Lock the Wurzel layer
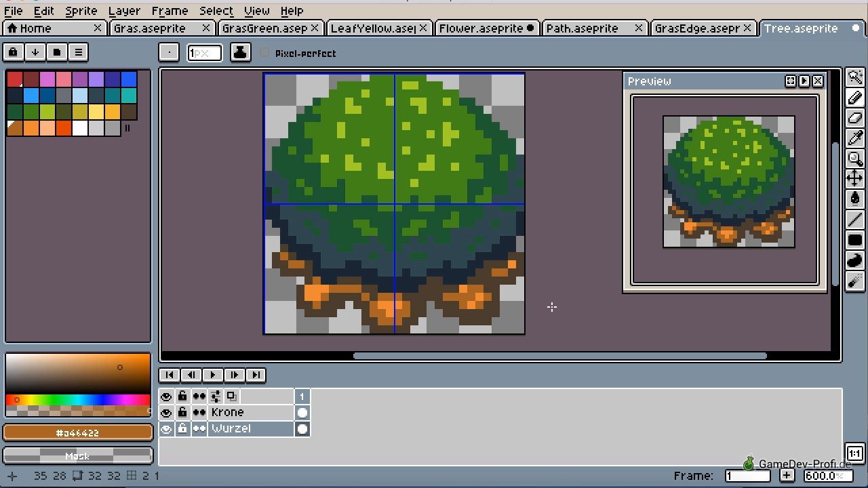The height and width of the screenshot is (488, 868). (x=182, y=428)
